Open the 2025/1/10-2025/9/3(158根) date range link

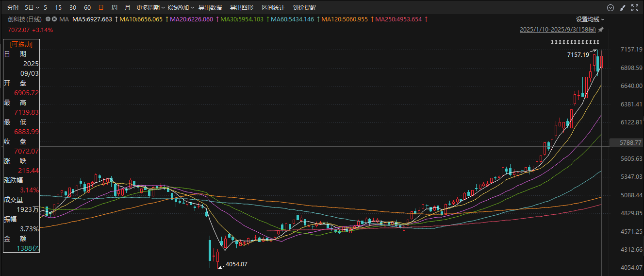[558, 30]
